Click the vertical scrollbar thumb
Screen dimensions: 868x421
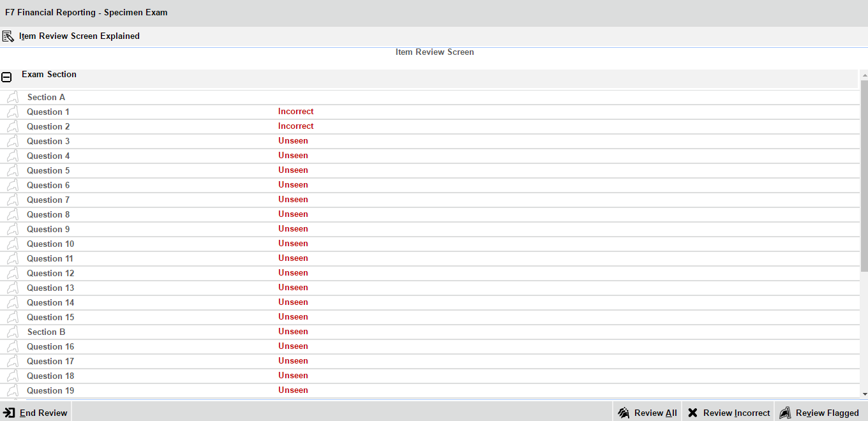(x=864, y=175)
